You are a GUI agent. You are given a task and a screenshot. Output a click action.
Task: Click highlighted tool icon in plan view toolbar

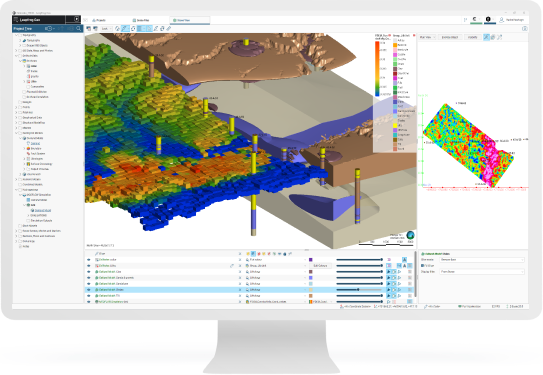coord(486,37)
